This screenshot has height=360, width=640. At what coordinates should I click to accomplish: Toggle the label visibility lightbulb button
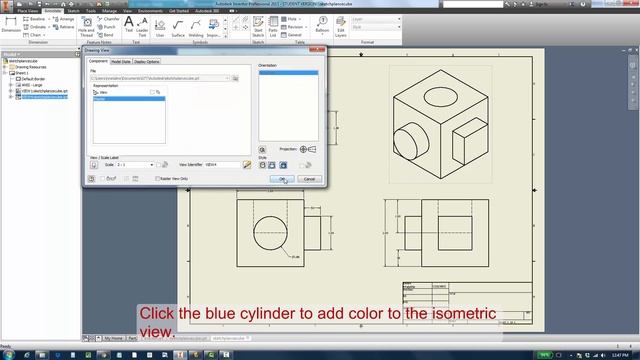94,165
